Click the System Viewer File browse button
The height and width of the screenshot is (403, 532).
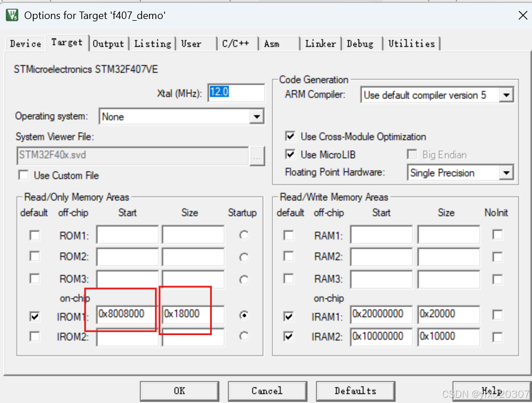257,157
